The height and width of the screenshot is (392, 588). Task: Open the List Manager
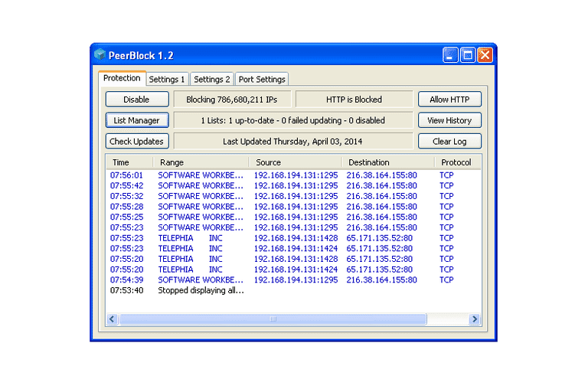137,120
